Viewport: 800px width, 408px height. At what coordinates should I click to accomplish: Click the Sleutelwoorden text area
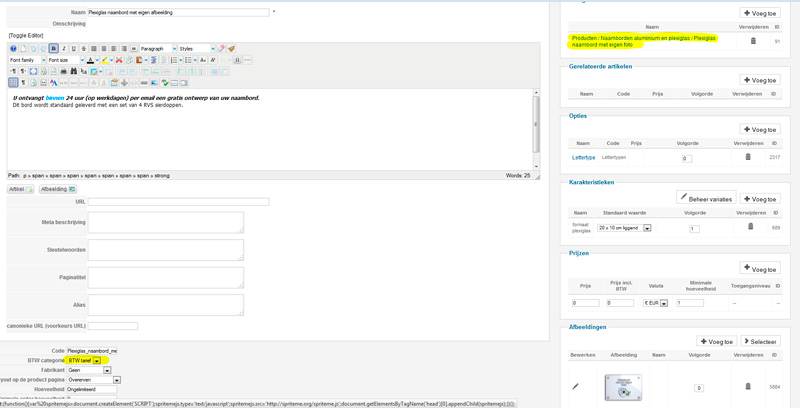[x=165, y=250]
